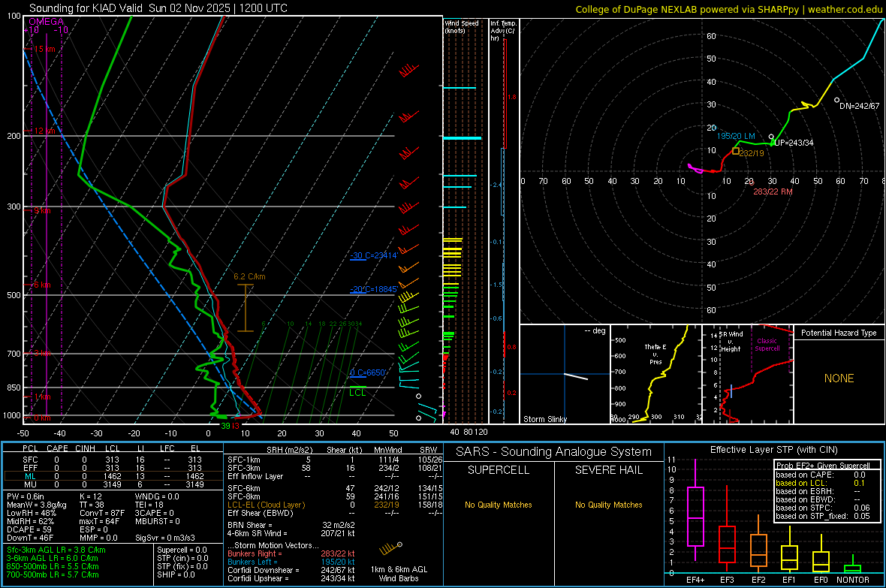Screen dimensions: 886x588
Task: Click the SHIP = 0.0 value
Action: (176, 574)
